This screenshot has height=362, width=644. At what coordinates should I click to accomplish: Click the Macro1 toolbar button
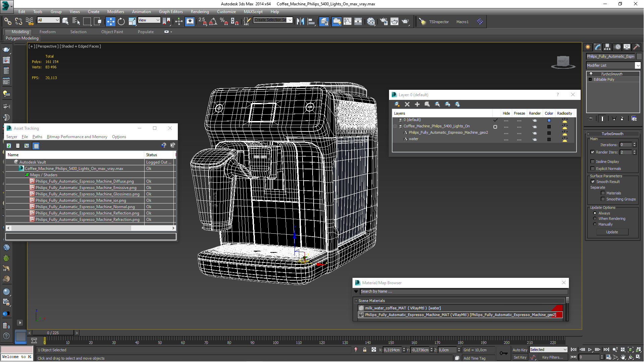point(462,22)
